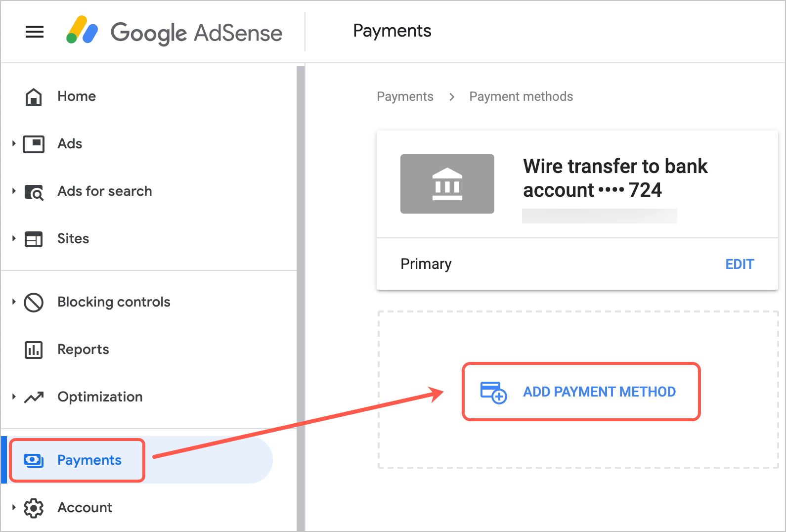This screenshot has height=532, width=786.
Task: Click the Reports chart icon
Action: (x=34, y=350)
